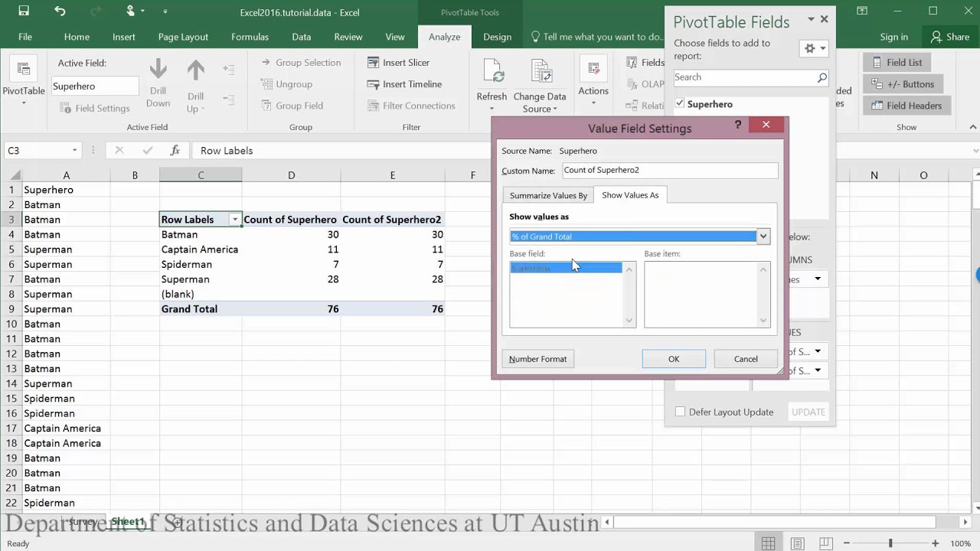
Task: Click in the Custom Name field
Action: pyautogui.click(x=670, y=170)
